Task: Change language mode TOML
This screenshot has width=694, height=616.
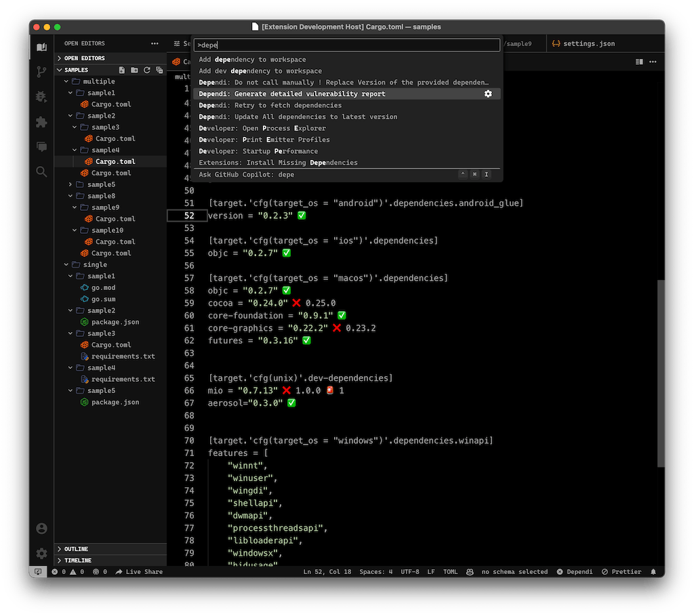Action: [450, 572]
